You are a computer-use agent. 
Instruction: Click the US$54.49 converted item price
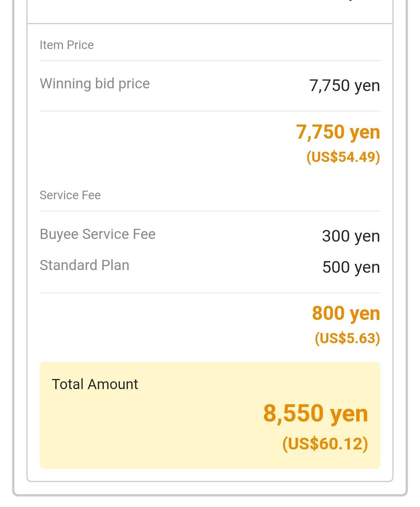point(343,157)
